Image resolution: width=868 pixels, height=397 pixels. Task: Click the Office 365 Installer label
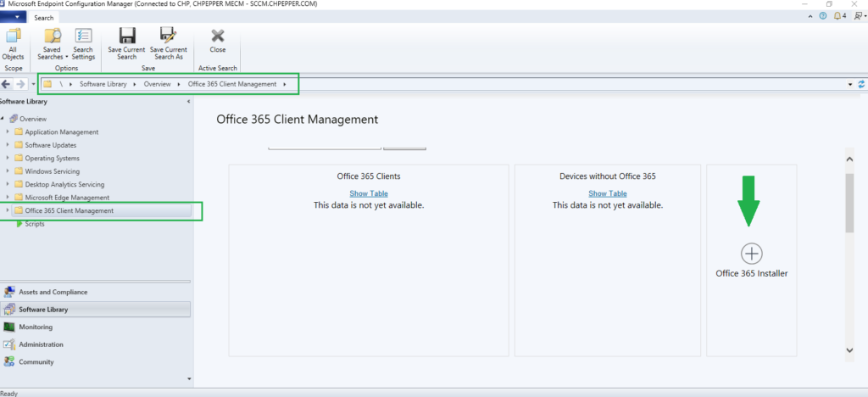[751, 273]
